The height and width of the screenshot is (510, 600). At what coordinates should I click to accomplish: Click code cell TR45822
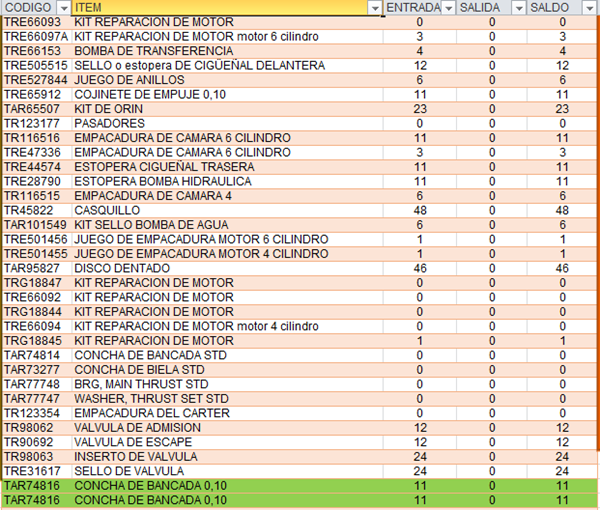point(37,210)
